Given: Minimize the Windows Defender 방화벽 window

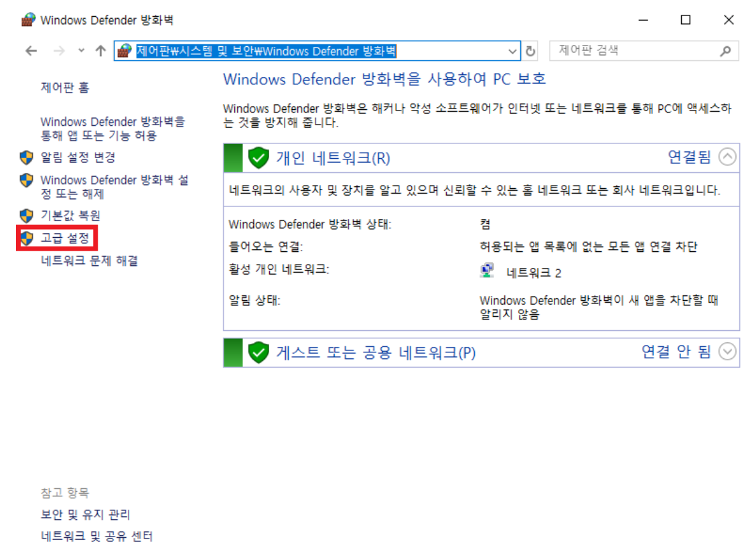Looking at the screenshot, I should pos(644,19).
